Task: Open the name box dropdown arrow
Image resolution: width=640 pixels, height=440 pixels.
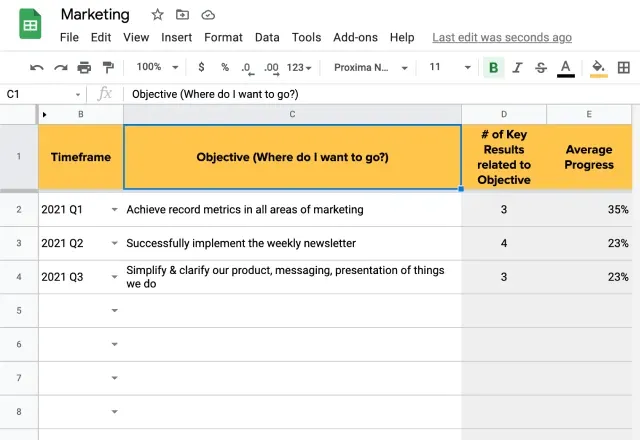Action: coord(78,95)
